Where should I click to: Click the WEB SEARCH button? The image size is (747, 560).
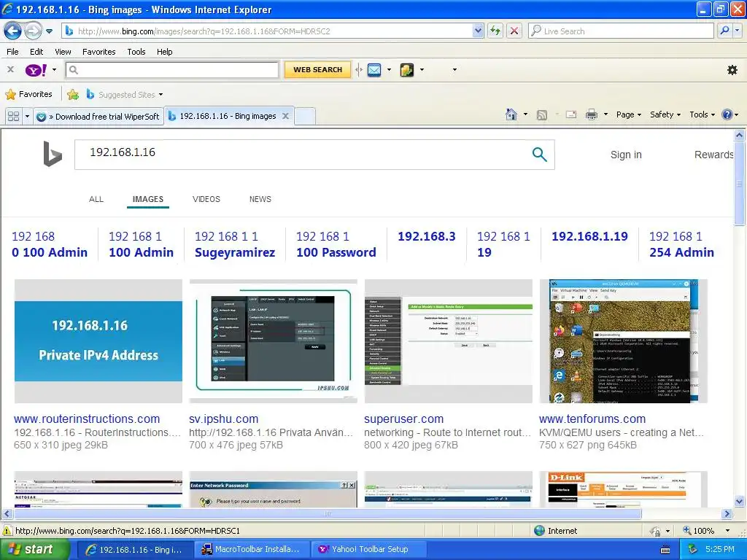pos(318,69)
